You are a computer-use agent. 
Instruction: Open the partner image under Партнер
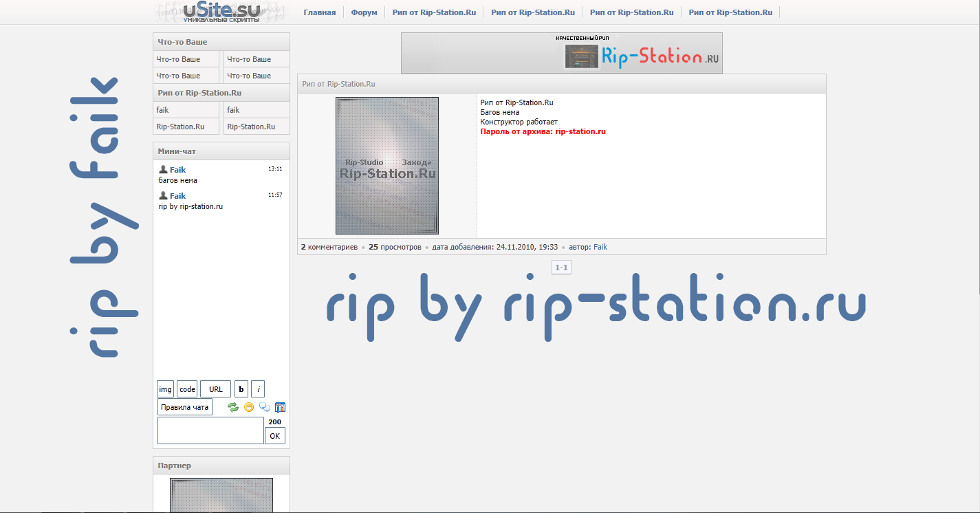click(x=221, y=495)
